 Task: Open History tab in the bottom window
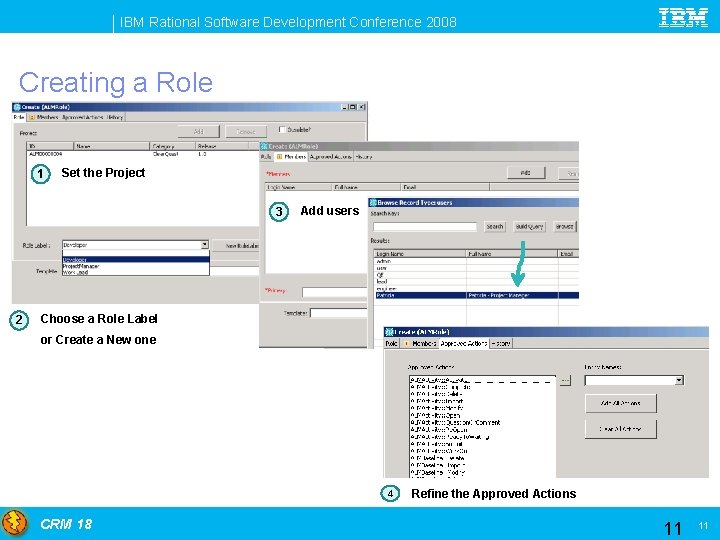click(x=501, y=343)
